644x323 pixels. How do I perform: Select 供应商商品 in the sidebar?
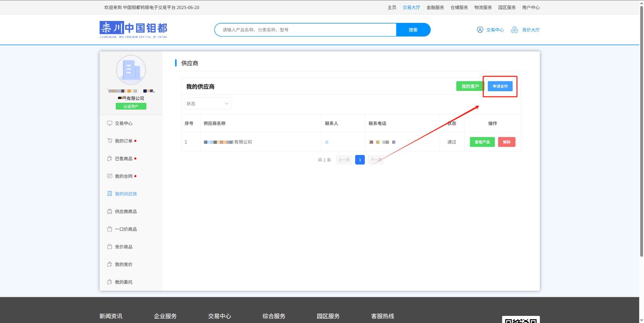pos(126,211)
